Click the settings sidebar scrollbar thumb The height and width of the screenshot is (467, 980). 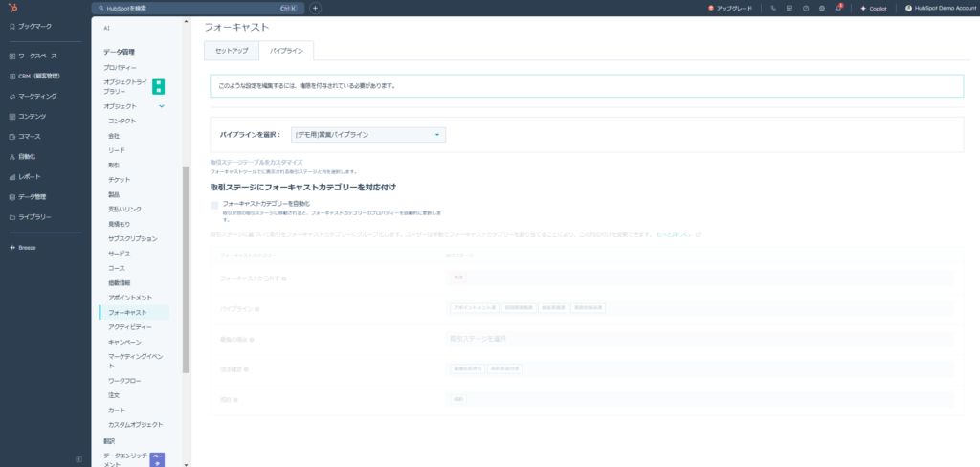tap(186, 270)
